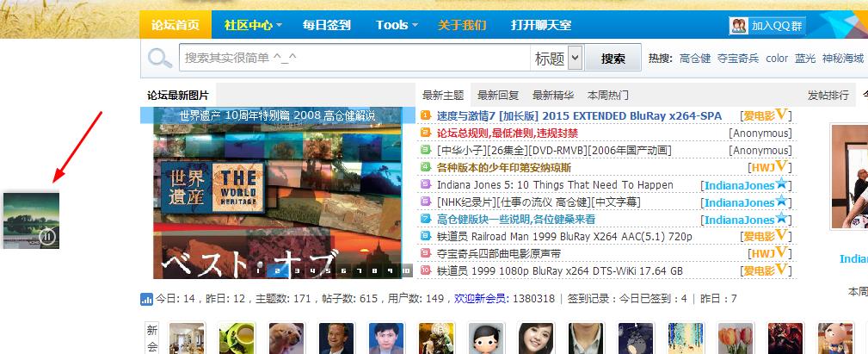This screenshot has width=868, height=354.
Task: Click rank badge 7 beside 高仓健版块说明
Action: pos(426,219)
